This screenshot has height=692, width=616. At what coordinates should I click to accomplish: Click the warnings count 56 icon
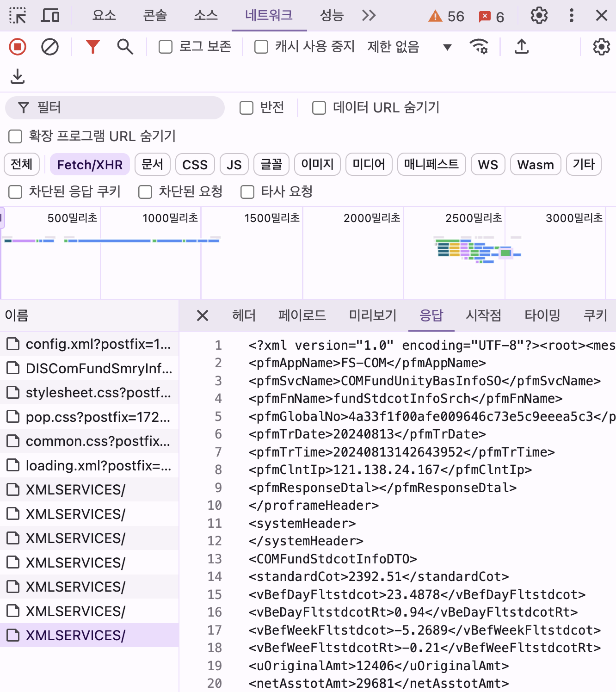pyautogui.click(x=446, y=17)
